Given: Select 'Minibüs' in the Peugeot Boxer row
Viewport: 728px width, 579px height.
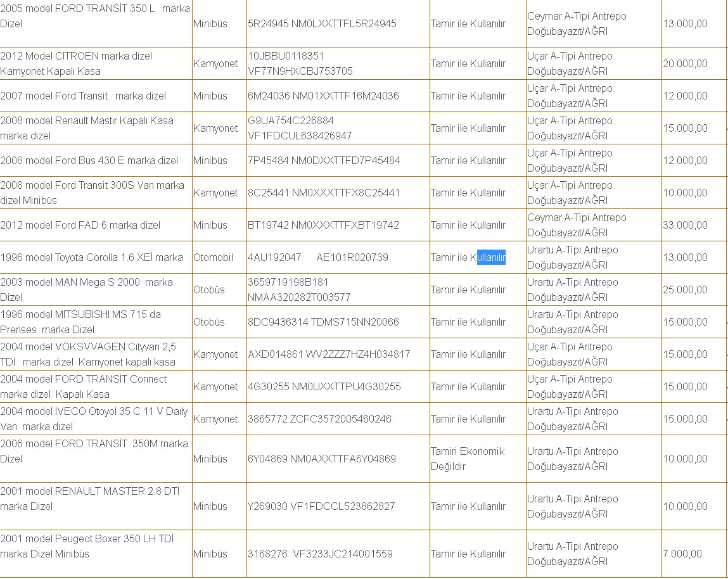Looking at the screenshot, I should [210, 554].
